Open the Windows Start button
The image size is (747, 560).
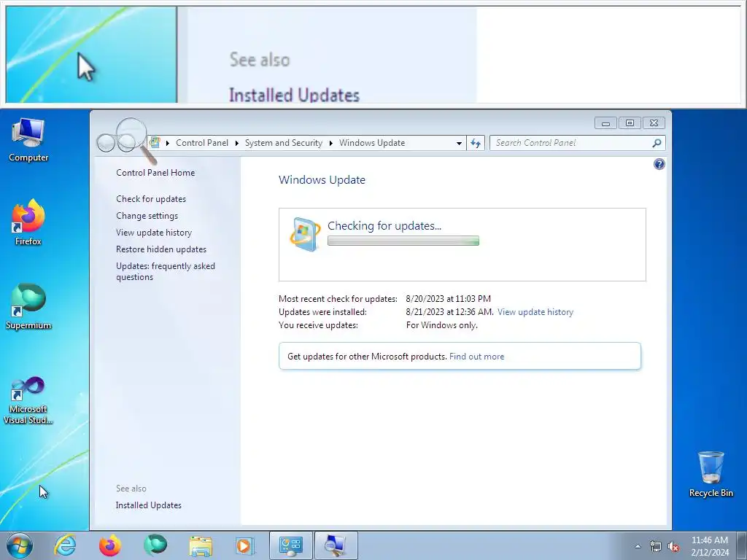coord(20,545)
